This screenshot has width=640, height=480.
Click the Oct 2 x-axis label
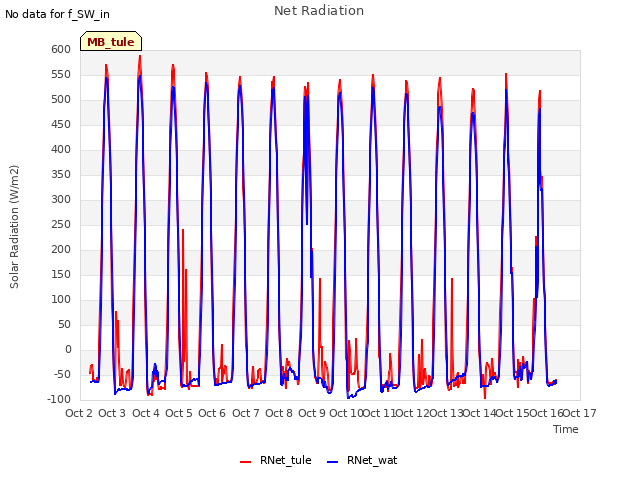tap(79, 413)
